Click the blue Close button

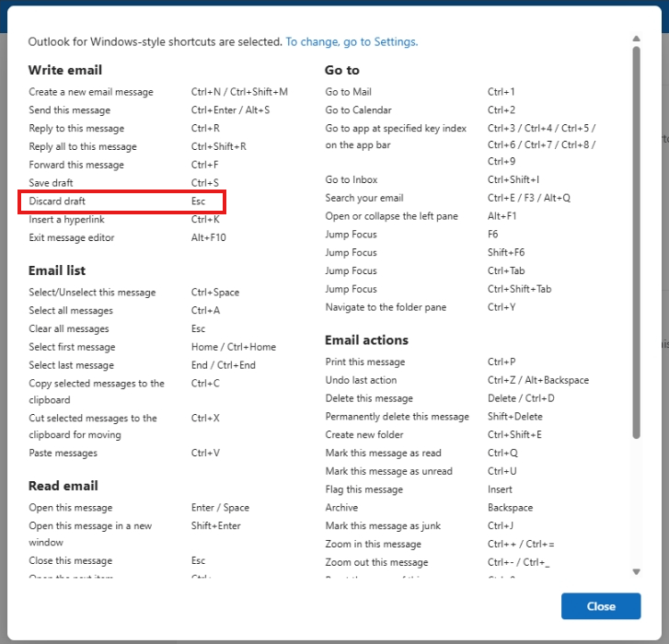[x=601, y=606]
